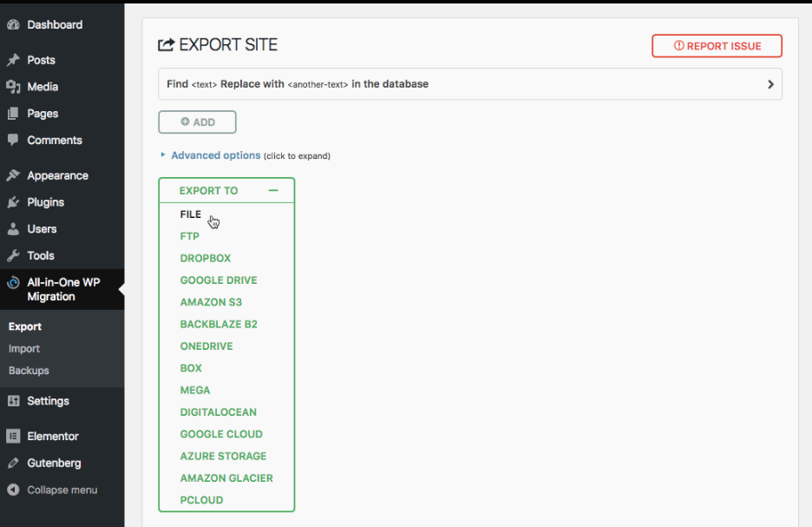The image size is (812, 527).
Task: Click the warning icon in Report Issue
Action: coord(679,46)
